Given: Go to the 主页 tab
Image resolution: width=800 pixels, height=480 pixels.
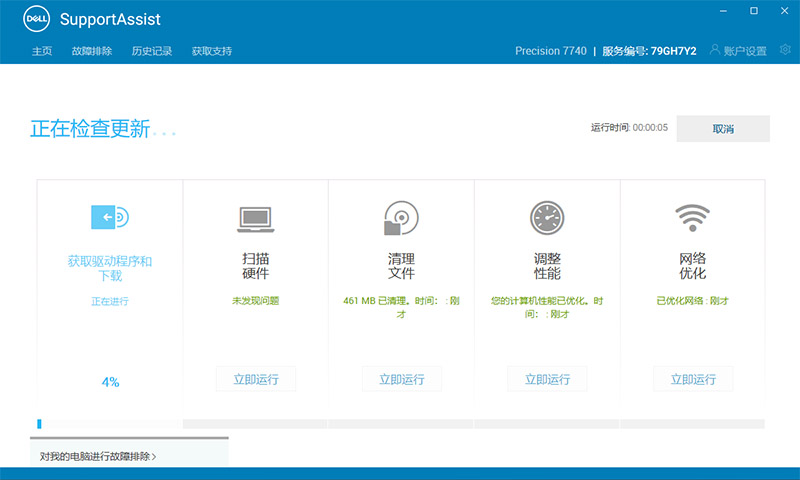Looking at the screenshot, I should coord(42,51).
